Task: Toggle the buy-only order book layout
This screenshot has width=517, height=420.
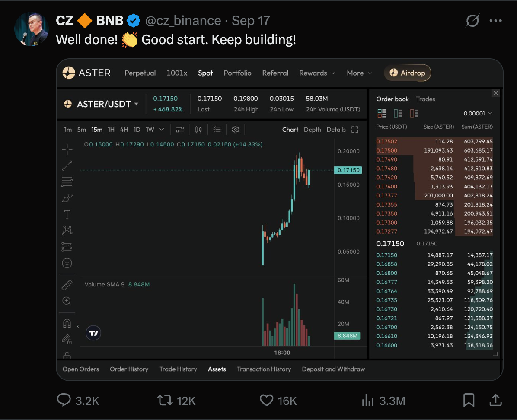Action: 397,113
